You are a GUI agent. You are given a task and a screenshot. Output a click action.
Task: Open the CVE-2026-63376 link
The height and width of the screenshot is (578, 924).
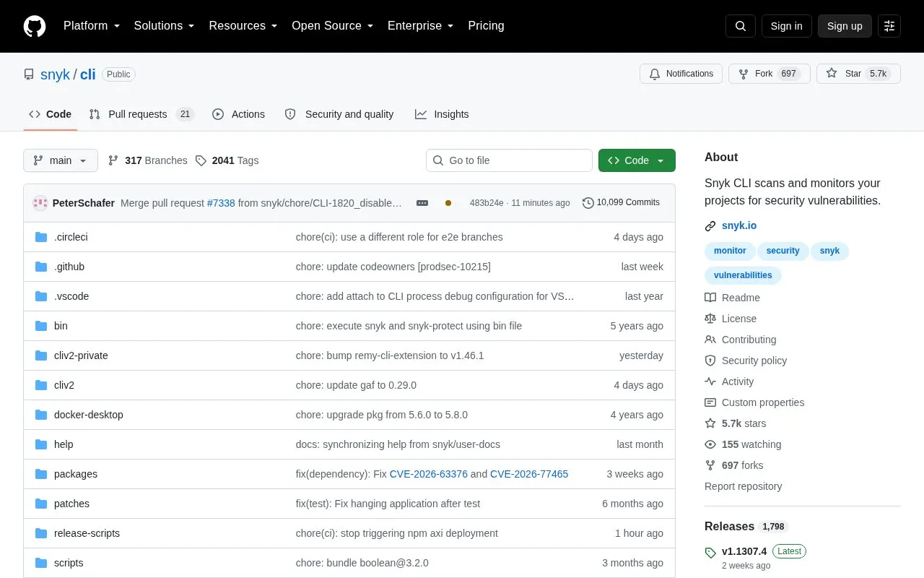[428, 474]
